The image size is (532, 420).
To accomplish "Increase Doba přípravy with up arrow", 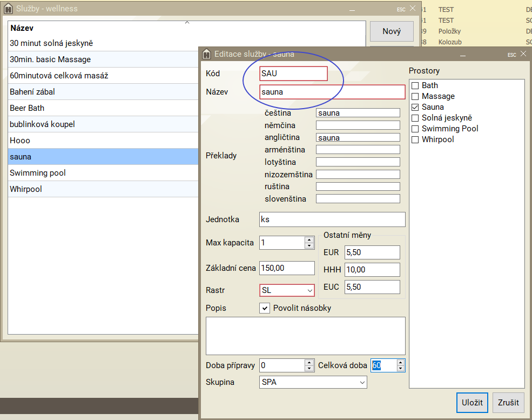I will (309, 362).
